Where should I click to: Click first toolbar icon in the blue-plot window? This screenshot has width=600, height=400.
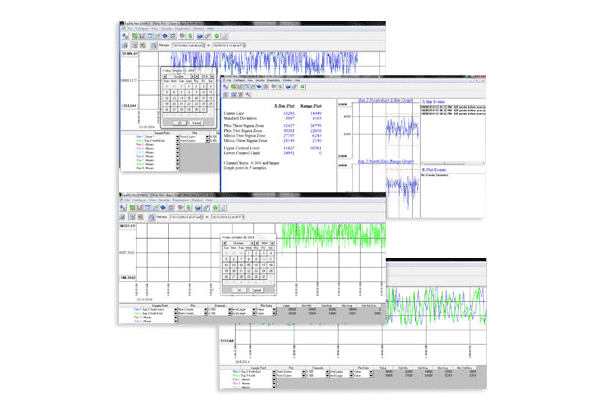(126, 36)
